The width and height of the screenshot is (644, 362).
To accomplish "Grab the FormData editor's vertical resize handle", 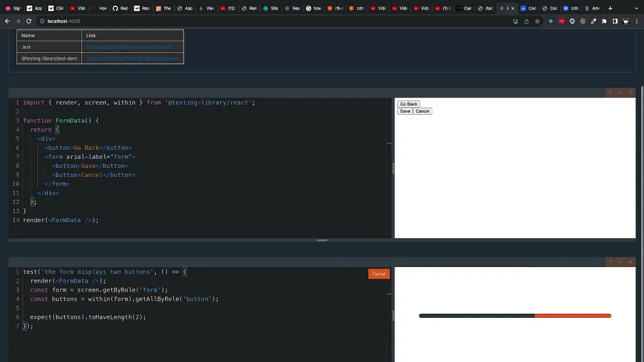I will (393, 168).
